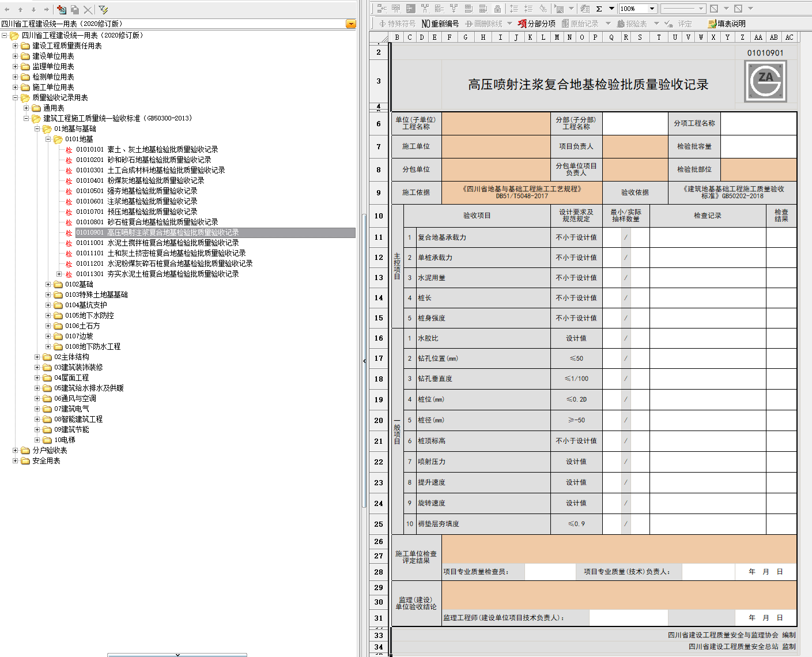Click the 原始记录 toolbar icon

point(580,24)
